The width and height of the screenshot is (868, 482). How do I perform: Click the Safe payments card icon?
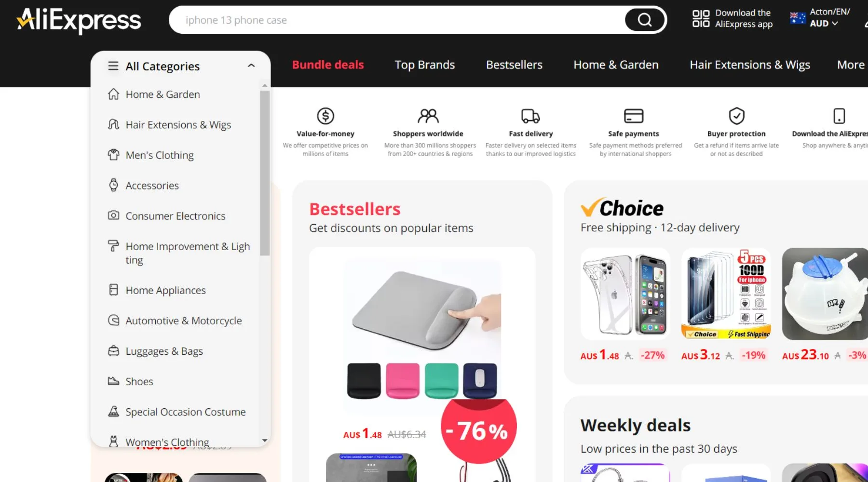634,116
